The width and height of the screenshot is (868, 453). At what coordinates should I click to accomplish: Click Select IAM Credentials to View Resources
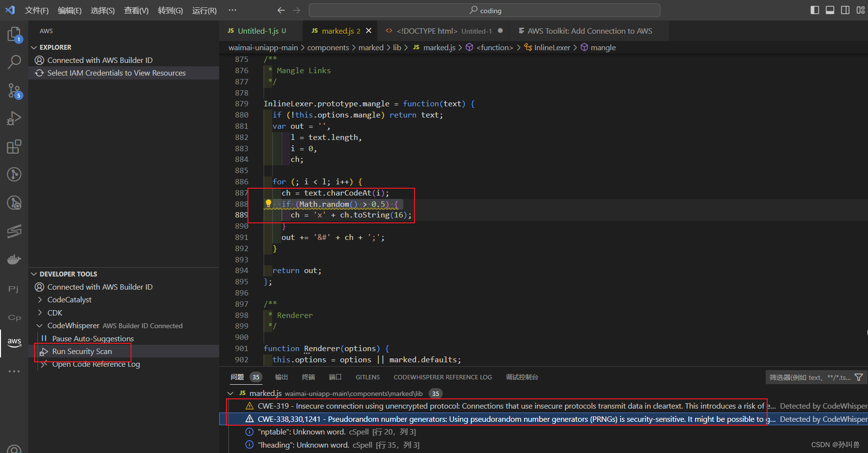(x=116, y=73)
